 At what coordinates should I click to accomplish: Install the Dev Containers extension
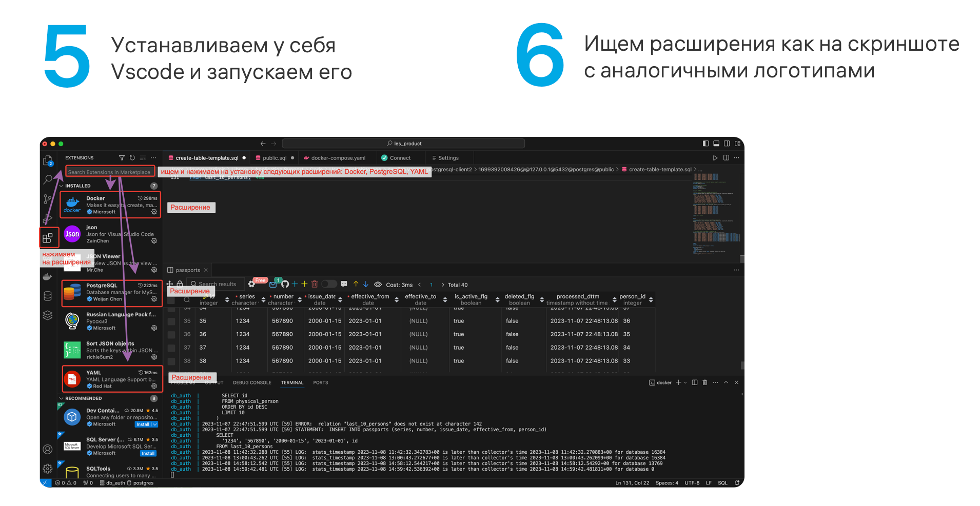point(143,424)
